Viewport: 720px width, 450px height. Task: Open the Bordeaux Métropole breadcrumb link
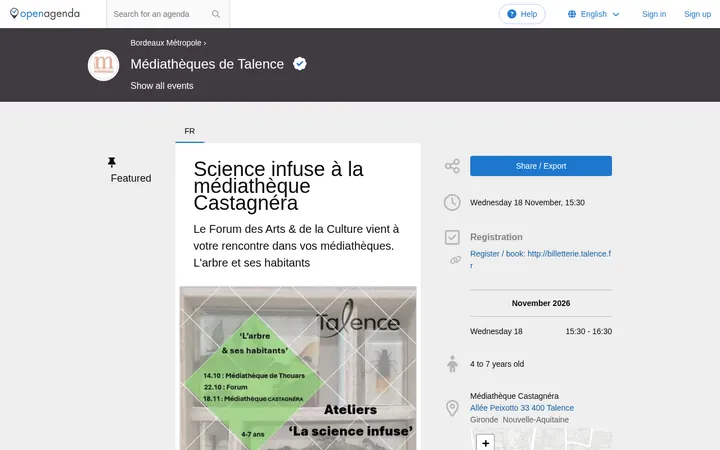166,43
